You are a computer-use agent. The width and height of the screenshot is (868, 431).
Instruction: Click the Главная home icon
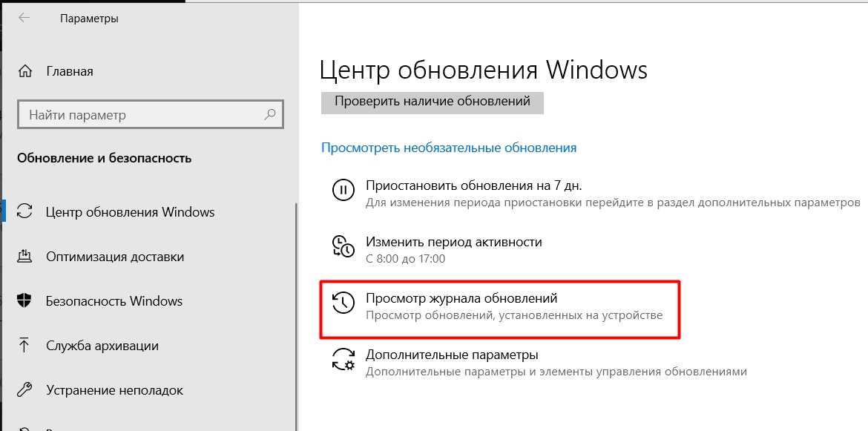(x=25, y=71)
